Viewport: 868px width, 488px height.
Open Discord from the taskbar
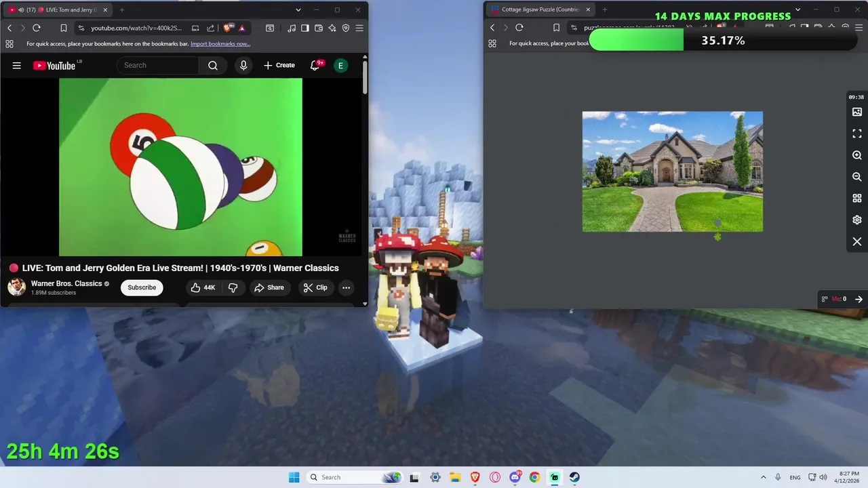click(515, 477)
